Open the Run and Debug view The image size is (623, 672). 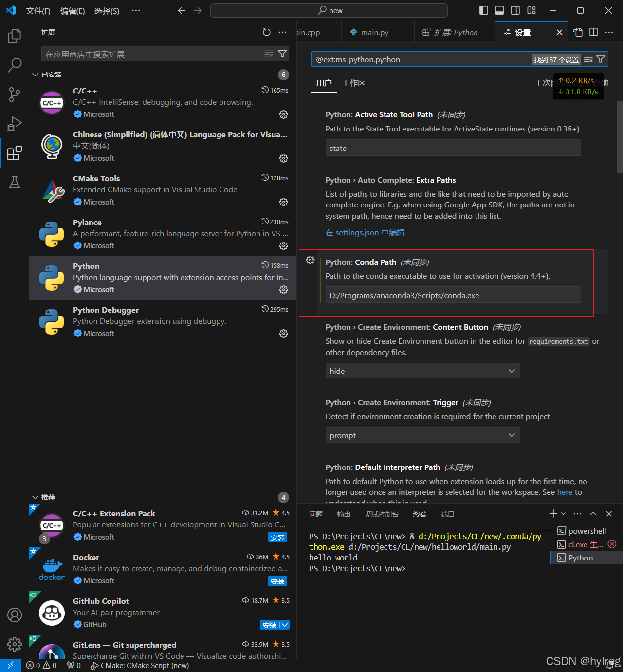[14, 123]
